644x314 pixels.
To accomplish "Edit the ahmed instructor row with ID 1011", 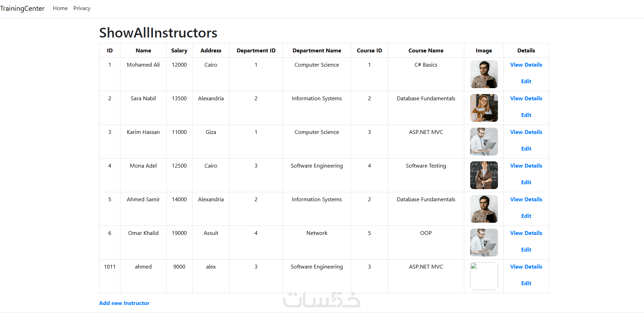I will coord(526,283).
